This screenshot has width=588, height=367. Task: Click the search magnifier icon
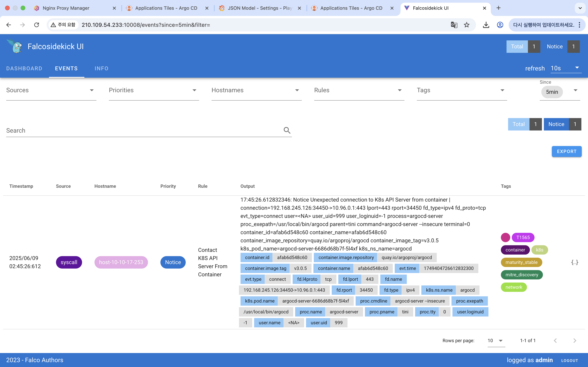point(287,130)
